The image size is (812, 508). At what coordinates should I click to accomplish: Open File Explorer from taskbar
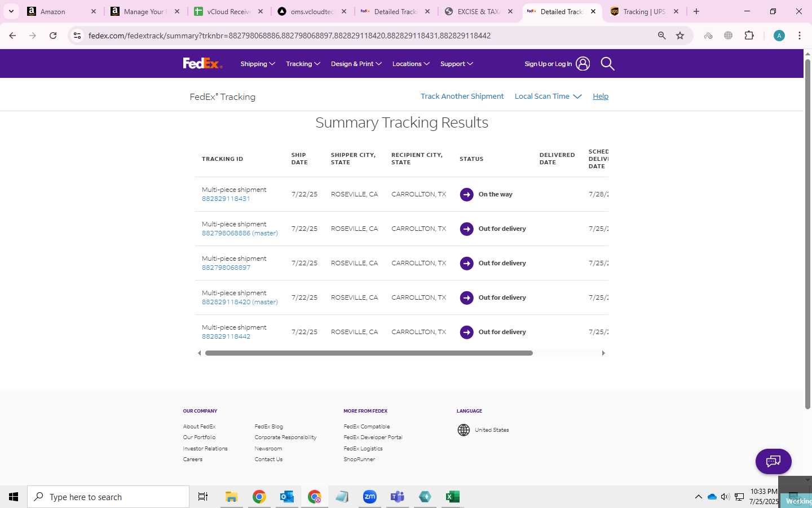(231, 497)
